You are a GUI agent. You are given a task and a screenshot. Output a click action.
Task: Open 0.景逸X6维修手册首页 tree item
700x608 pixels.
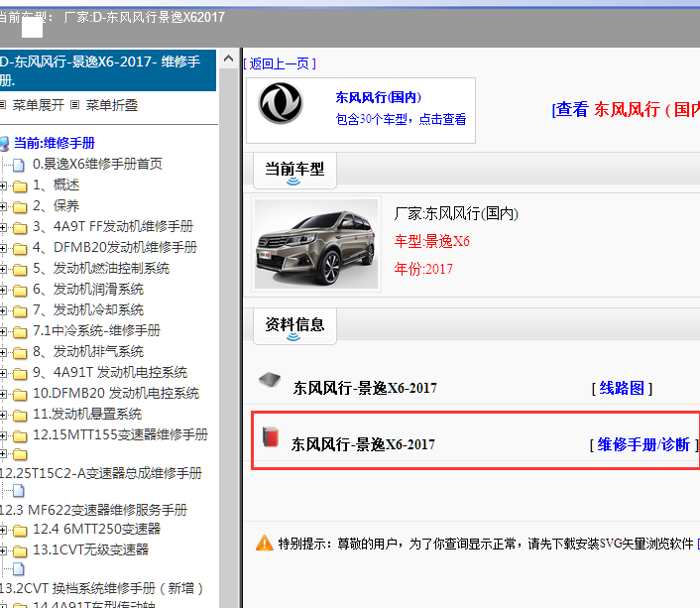pos(97,164)
